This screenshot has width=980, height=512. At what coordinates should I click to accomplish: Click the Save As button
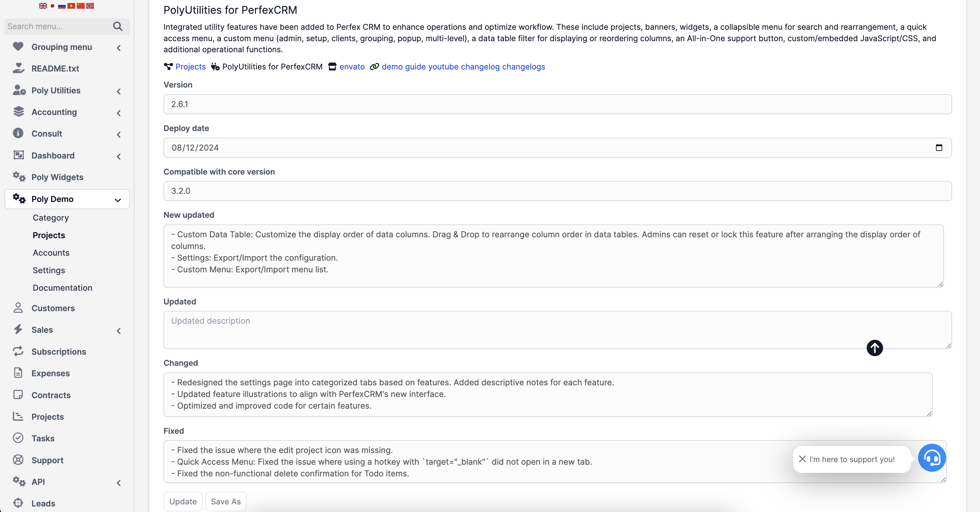pos(226,501)
